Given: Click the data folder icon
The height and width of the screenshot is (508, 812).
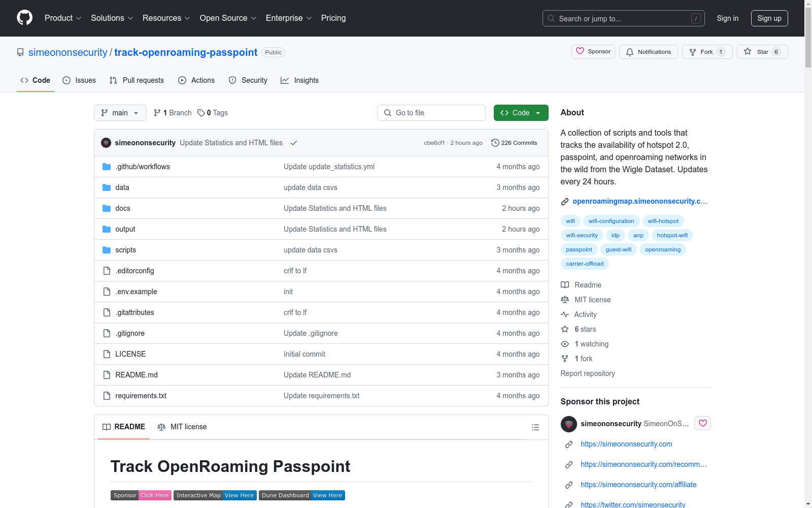Looking at the screenshot, I should pyautogui.click(x=107, y=187).
